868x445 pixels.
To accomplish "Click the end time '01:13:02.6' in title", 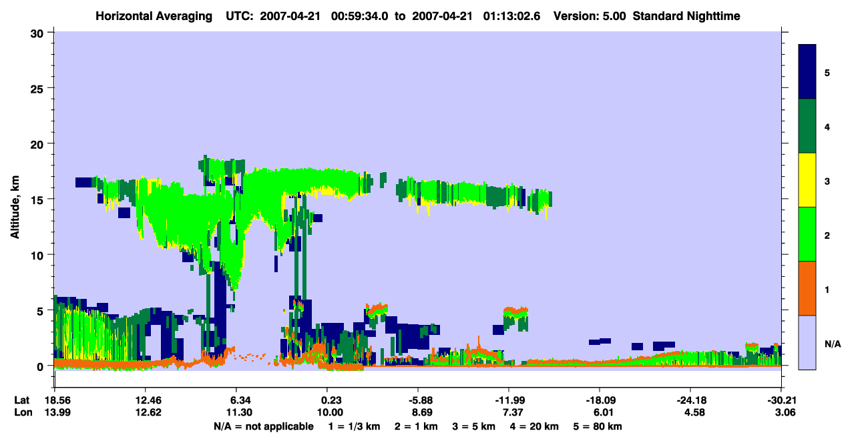I will (511, 16).
